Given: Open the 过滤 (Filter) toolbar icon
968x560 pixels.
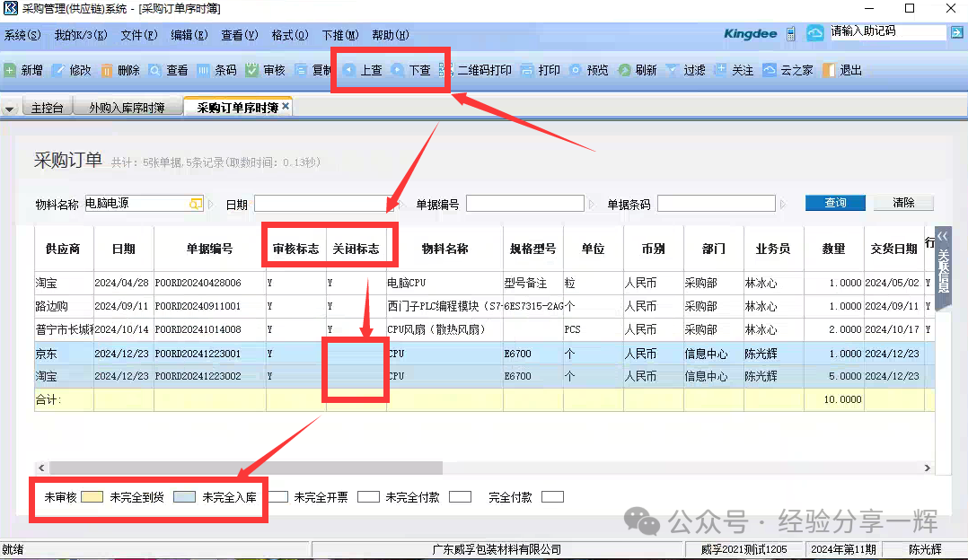Looking at the screenshot, I should click(x=672, y=70).
